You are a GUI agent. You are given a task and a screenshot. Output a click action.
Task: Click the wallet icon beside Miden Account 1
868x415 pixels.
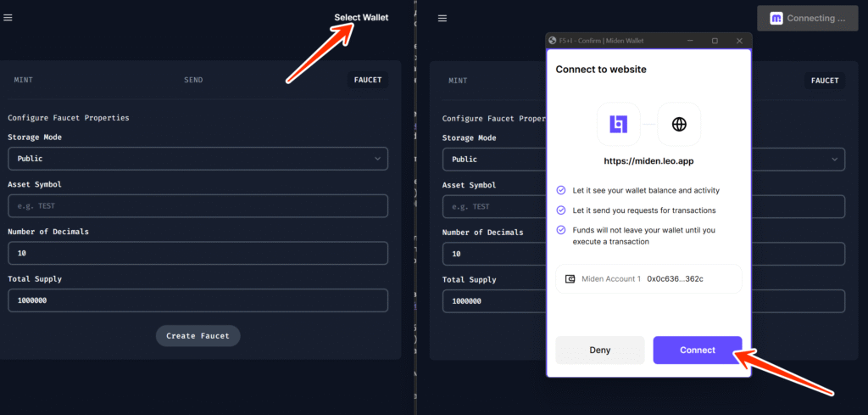pyautogui.click(x=570, y=278)
